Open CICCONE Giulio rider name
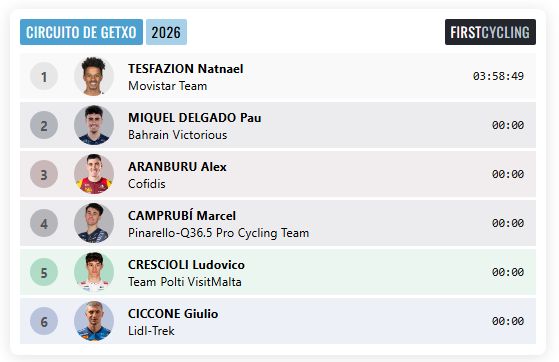 coord(173,313)
